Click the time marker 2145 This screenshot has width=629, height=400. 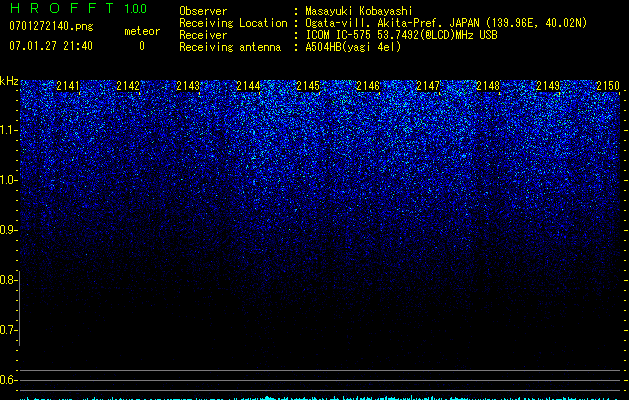coord(308,85)
